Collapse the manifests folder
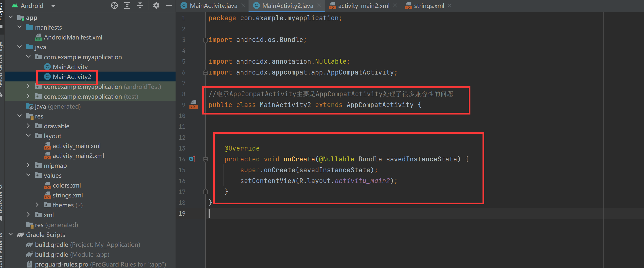This screenshot has width=644, height=268. (x=20, y=27)
